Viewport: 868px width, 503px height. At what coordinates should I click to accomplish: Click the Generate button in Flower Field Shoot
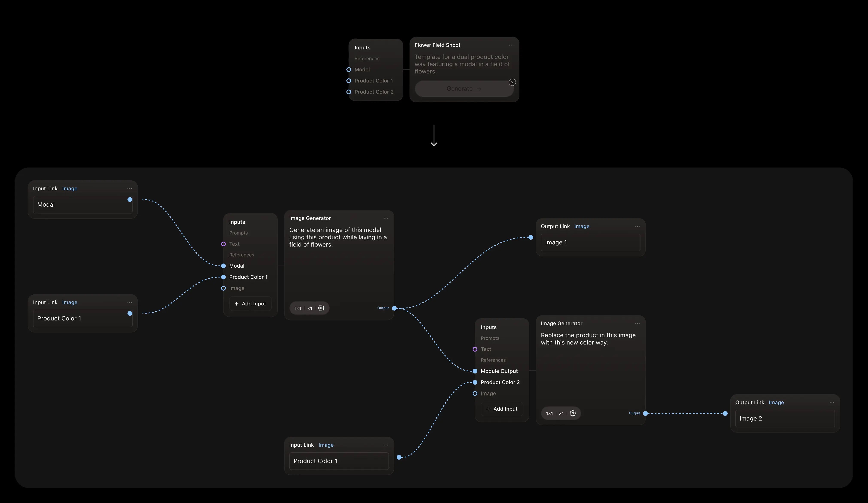tap(464, 89)
